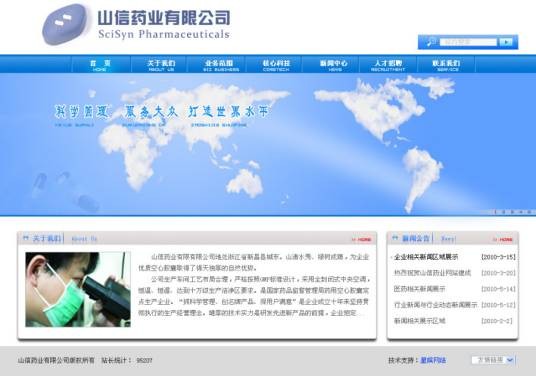
Task: Click the cloud world map banner image
Action: [x=268, y=144]
